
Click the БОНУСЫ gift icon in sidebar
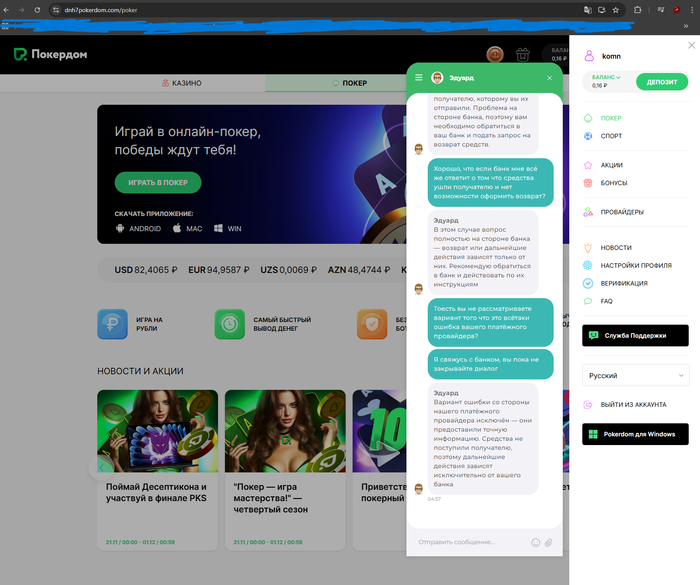tap(588, 183)
